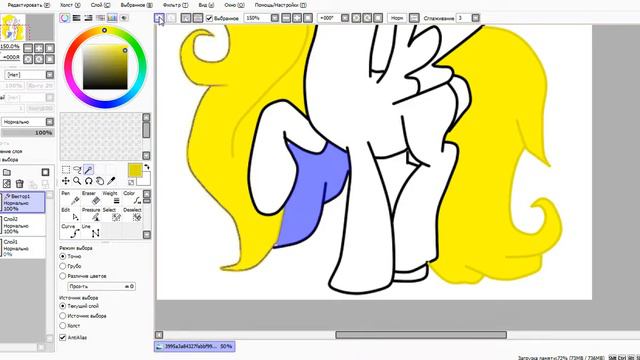Toggle the AntiAlias checkbox
The image size is (640, 360).
tap(62, 338)
